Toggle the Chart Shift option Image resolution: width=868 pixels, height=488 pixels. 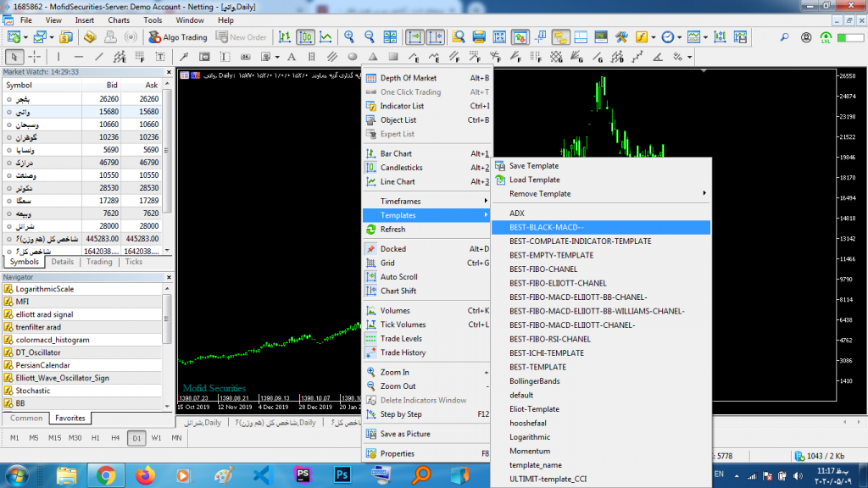398,291
